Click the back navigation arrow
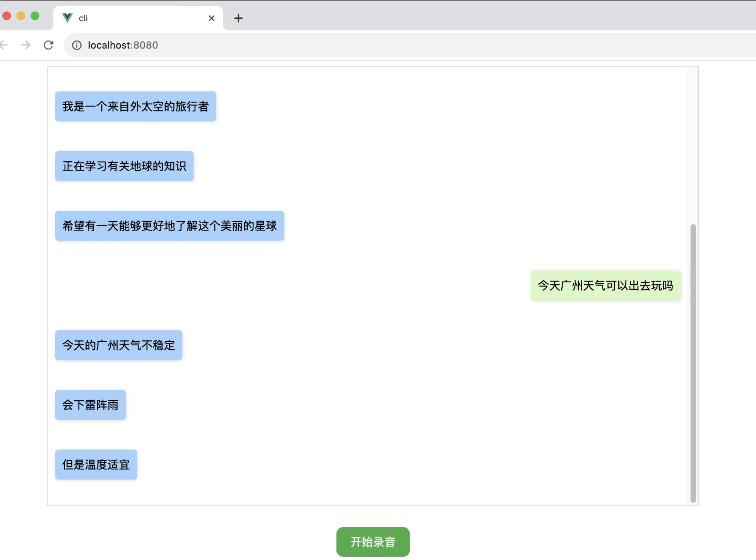The width and height of the screenshot is (756, 560). (4, 45)
